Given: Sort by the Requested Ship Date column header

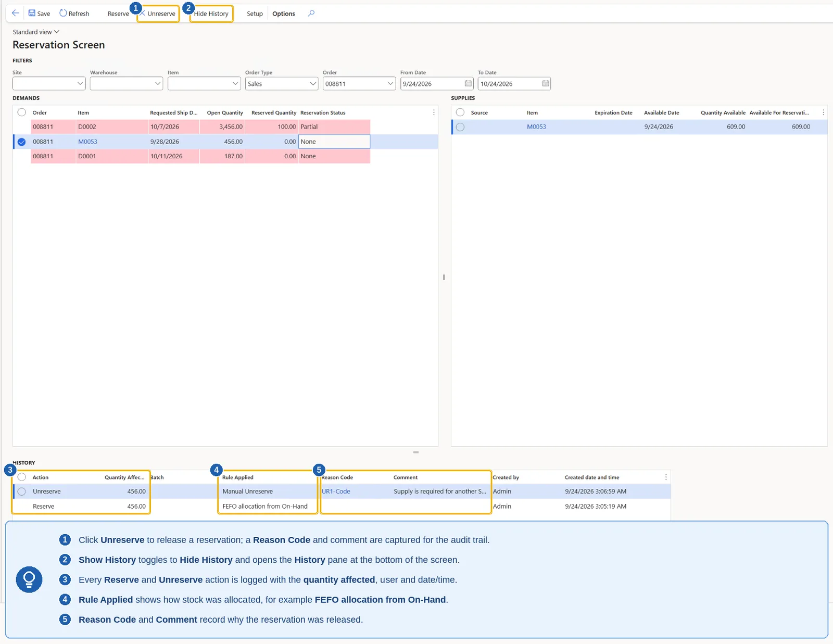Looking at the screenshot, I should point(174,112).
